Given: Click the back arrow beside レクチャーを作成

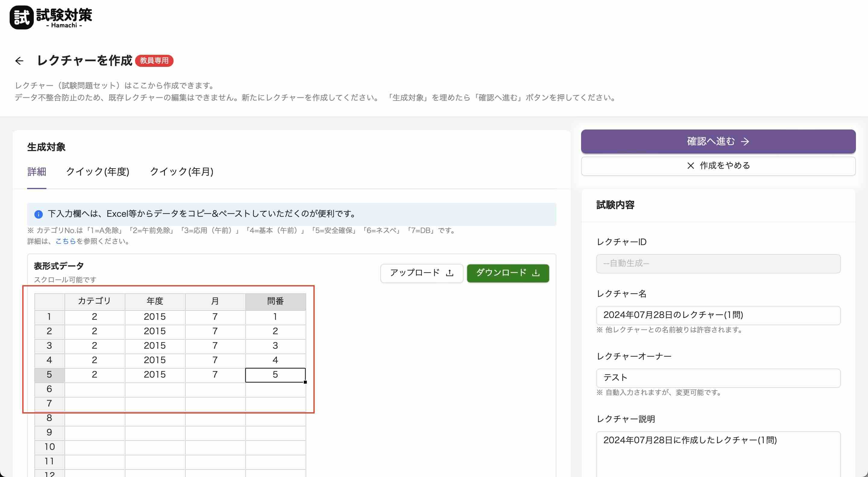Looking at the screenshot, I should 19,61.
